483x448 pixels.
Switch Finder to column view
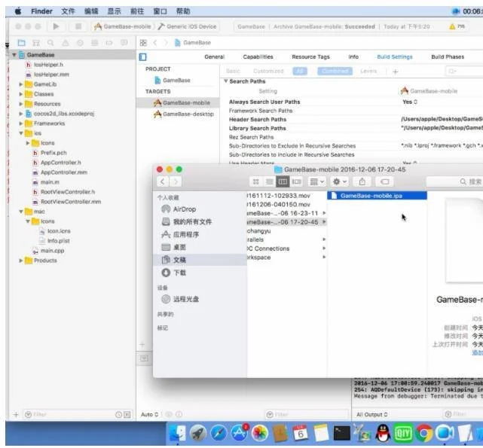click(283, 181)
